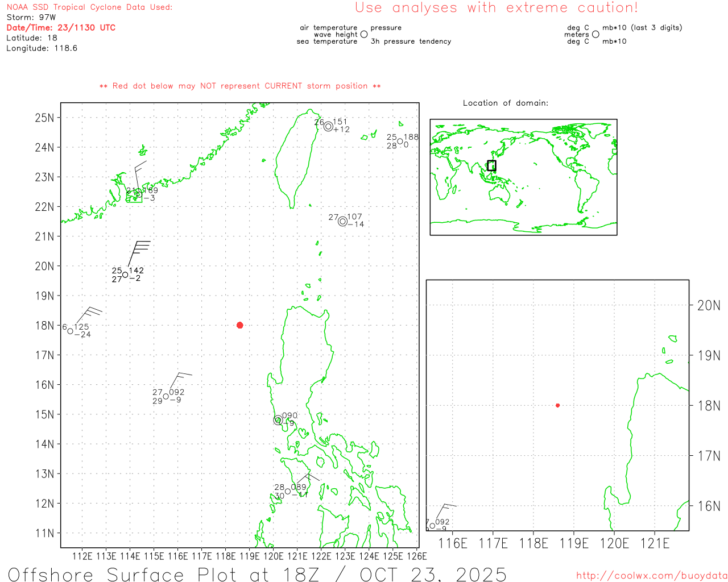This screenshot has height=582, width=728.
Task: Click the Hong Kong station labeled 169
Action: [x=139, y=194]
